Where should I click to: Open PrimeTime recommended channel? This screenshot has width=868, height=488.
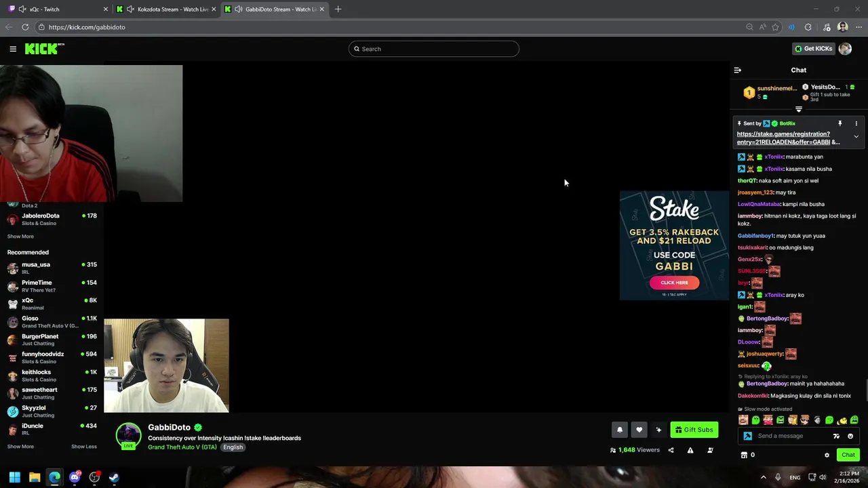point(52,286)
